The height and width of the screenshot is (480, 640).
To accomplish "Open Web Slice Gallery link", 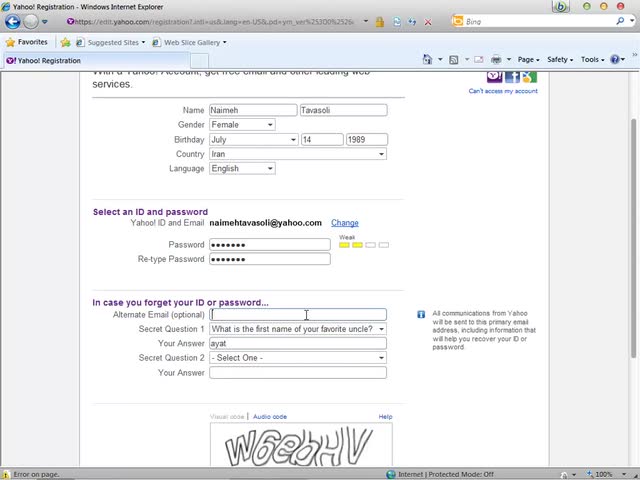I will tap(189, 42).
